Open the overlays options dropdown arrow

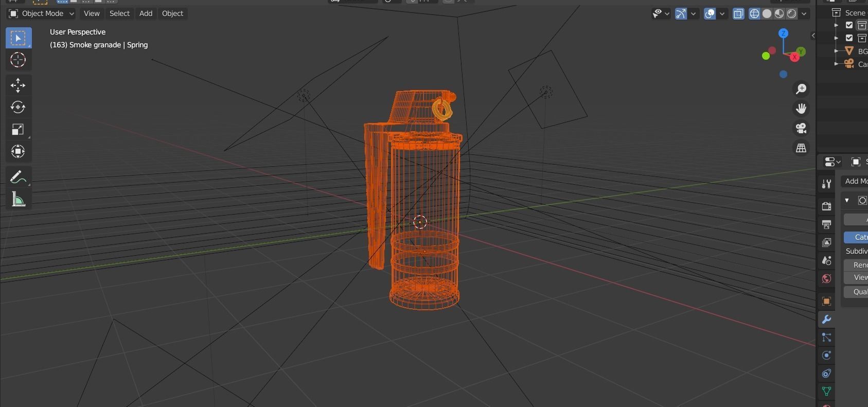point(722,14)
